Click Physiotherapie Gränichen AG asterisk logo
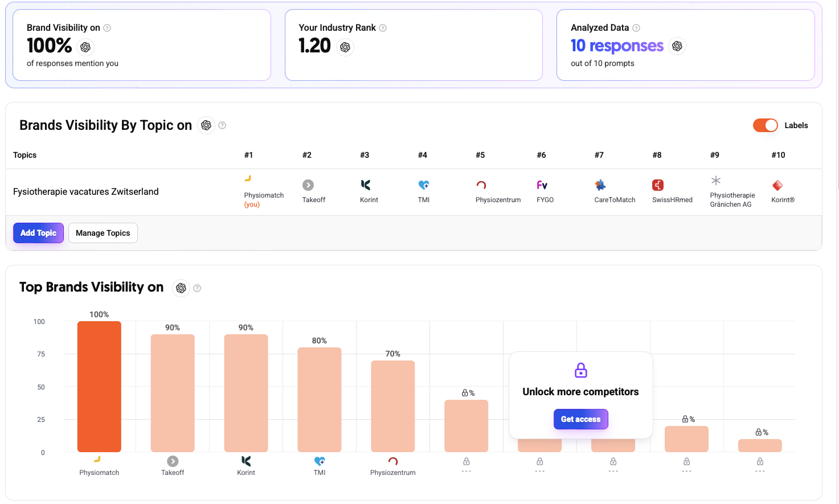839x504 pixels. click(716, 181)
